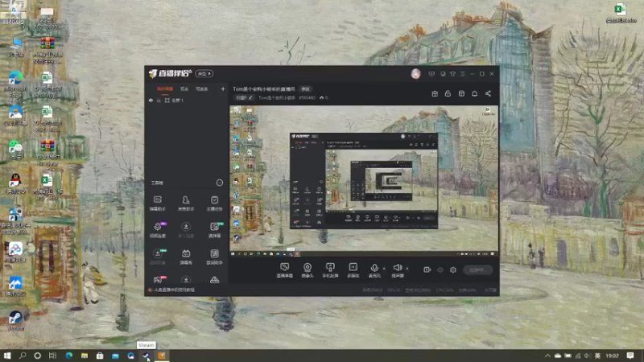Click the Steam icon in the taskbar
The image size is (644, 362).
pyautogui.click(x=147, y=356)
